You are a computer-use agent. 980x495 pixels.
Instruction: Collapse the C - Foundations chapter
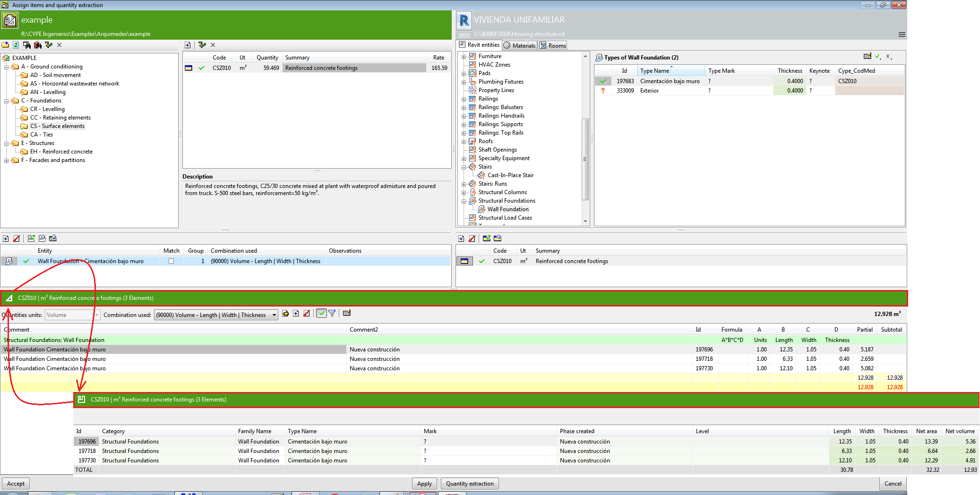pyautogui.click(x=7, y=101)
